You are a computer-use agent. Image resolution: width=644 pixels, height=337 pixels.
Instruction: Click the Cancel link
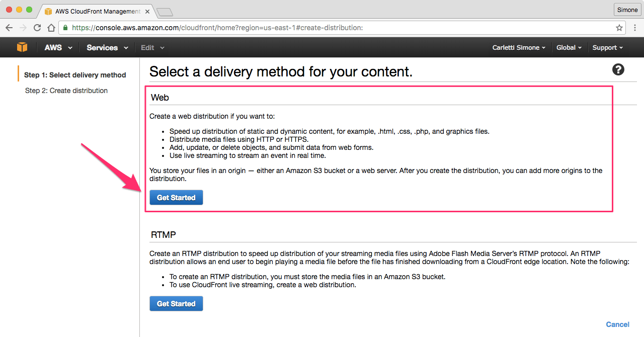coord(617,324)
